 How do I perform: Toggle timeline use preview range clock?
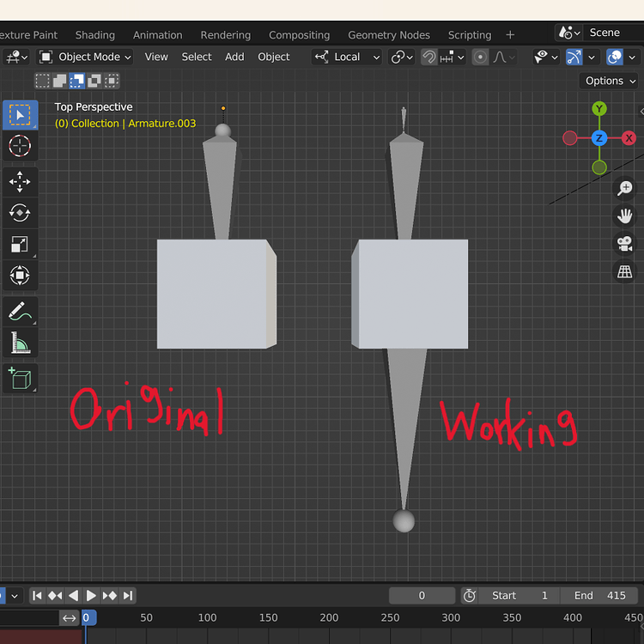pyautogui.click(x=470, y=595)
